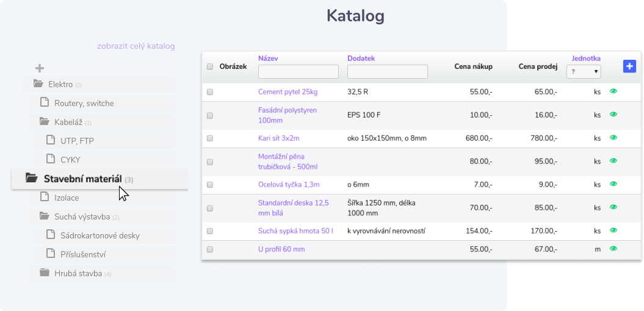Click the gray plus icon above Elektro
The width and height of the screenshot is (644, 311).
(x=40, y=68)
